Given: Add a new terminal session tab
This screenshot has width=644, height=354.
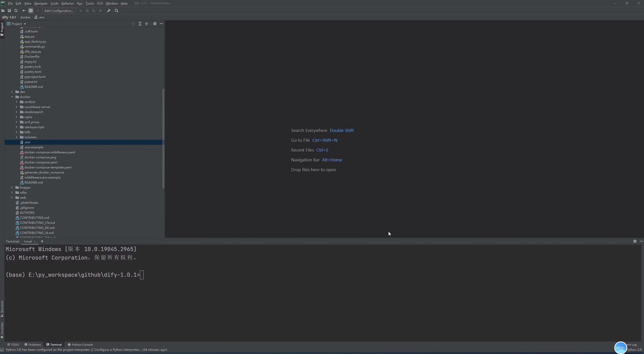Looking at the screenshot, I should pos(42,241).
